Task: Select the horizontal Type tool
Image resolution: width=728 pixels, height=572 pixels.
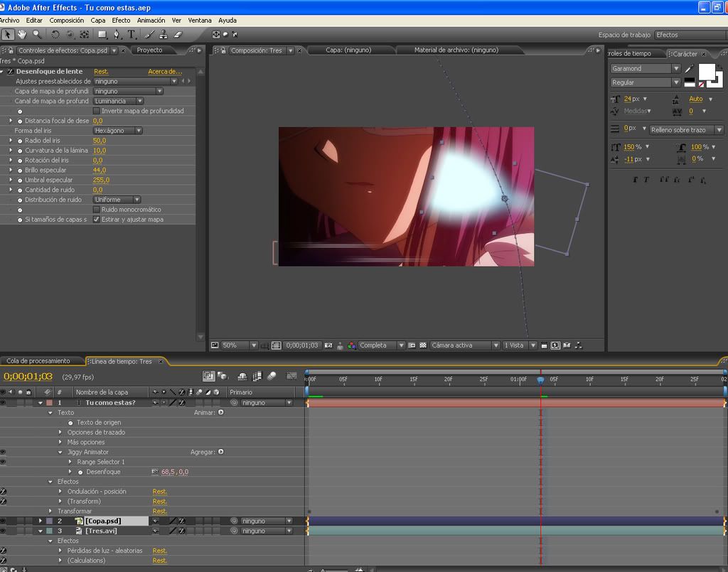Action: tap(132, 34)
